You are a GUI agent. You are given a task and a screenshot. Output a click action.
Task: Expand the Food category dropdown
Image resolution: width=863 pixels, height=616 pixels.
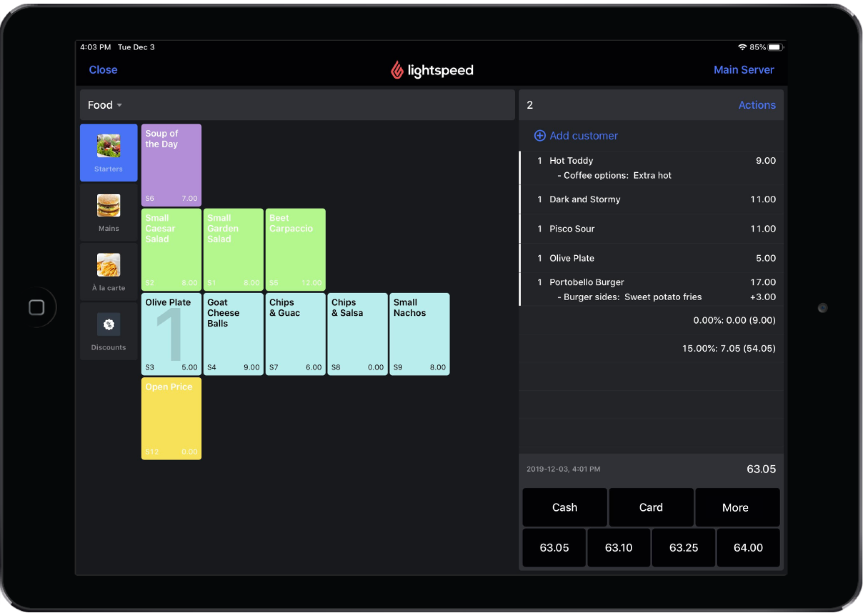click(105, 105)
